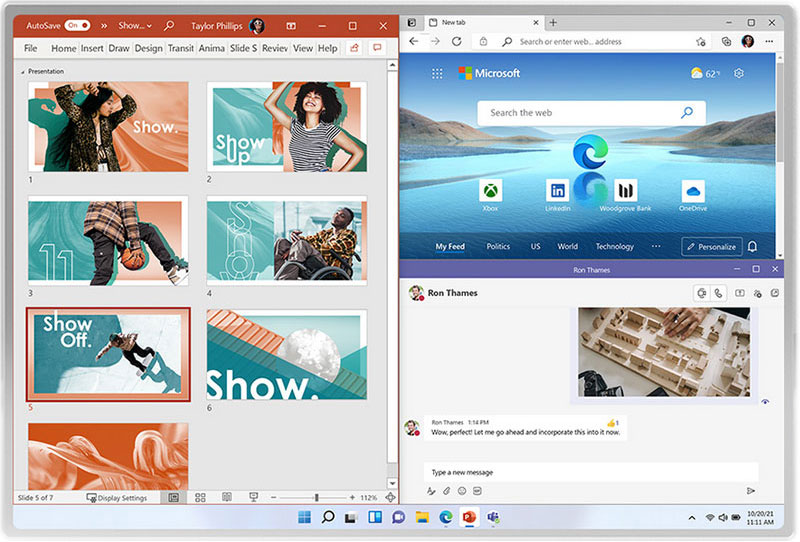
Task: Toggle Normal view button in PowerPoint status bar
Action: (x=173, y=497)
